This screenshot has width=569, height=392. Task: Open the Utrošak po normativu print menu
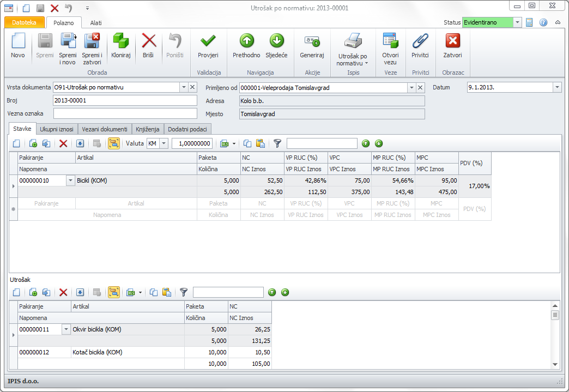coord(353,50)
